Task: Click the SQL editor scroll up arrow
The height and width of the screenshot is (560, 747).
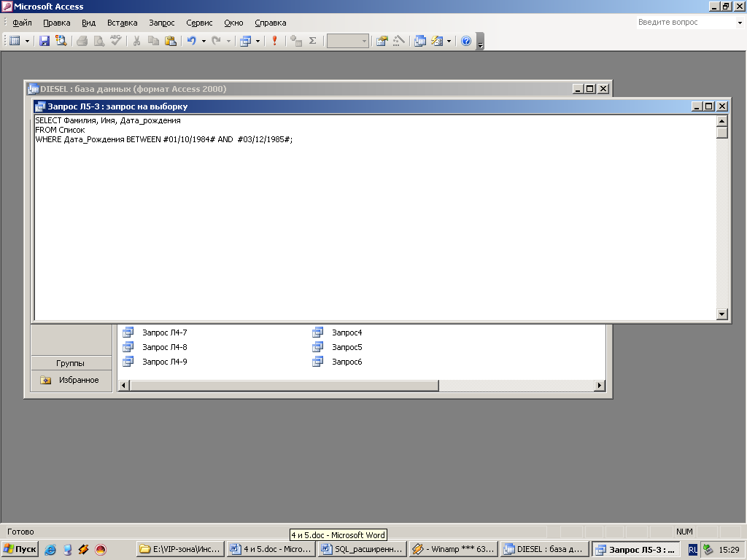Action: [x=721, y=121]
